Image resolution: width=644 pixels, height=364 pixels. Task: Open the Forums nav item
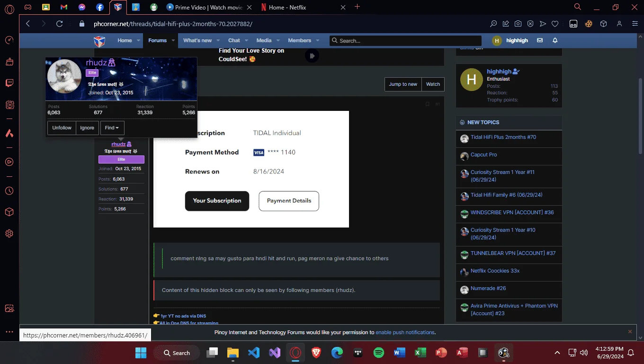point(157,40)
